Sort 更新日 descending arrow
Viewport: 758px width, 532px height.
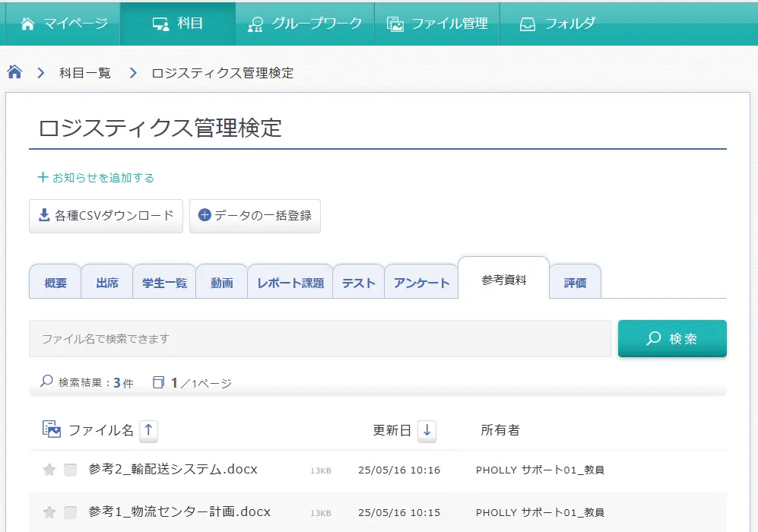(427, 430)
